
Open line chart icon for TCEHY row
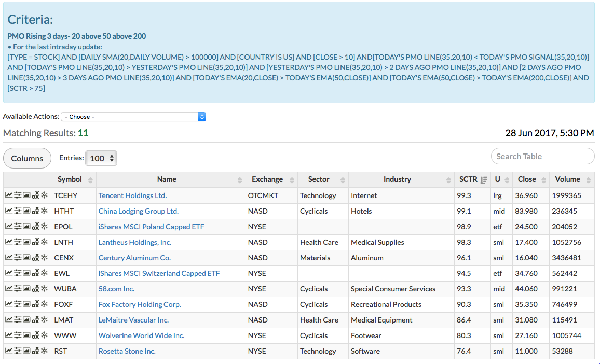[x=8, y=195]
